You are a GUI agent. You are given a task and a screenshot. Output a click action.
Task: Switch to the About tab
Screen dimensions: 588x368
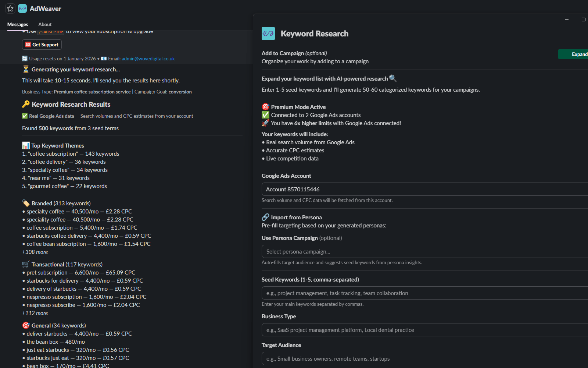pyautogui.click(x=45, y=24)
